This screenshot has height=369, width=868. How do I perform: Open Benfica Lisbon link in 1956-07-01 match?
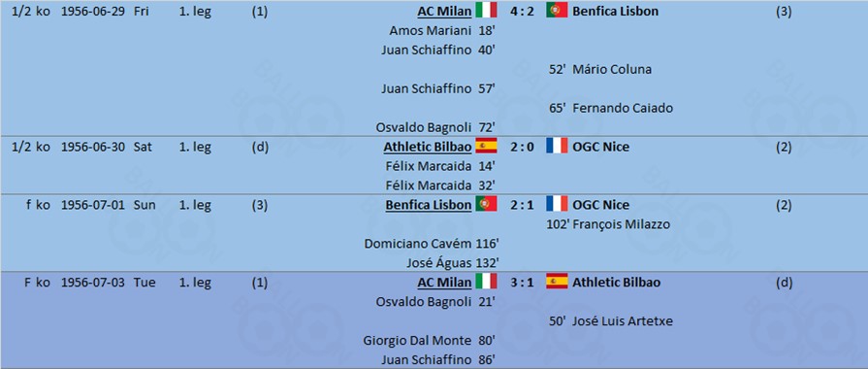[x=429, y=205]
